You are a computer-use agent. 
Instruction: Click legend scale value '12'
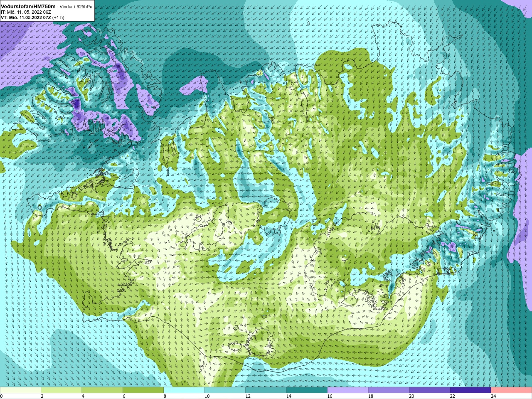click(248, 396)
